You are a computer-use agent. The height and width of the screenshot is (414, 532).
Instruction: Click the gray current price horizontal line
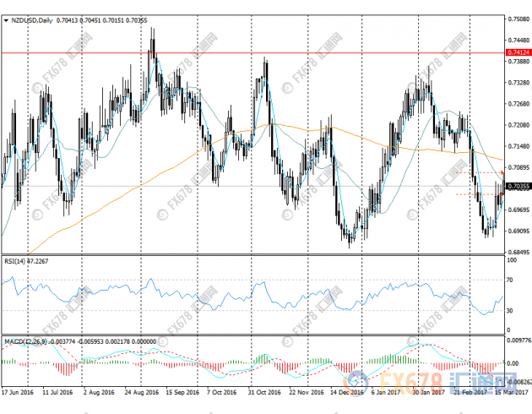pyautogui.click(x=253, y=186)
